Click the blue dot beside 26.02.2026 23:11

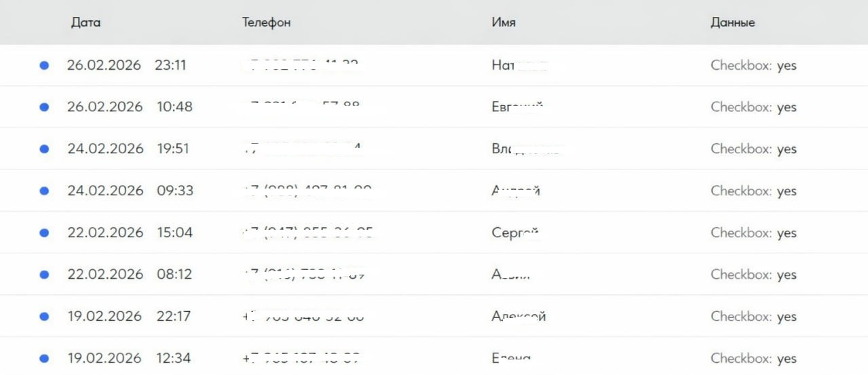pyautogui.click(x=44, y=66)
